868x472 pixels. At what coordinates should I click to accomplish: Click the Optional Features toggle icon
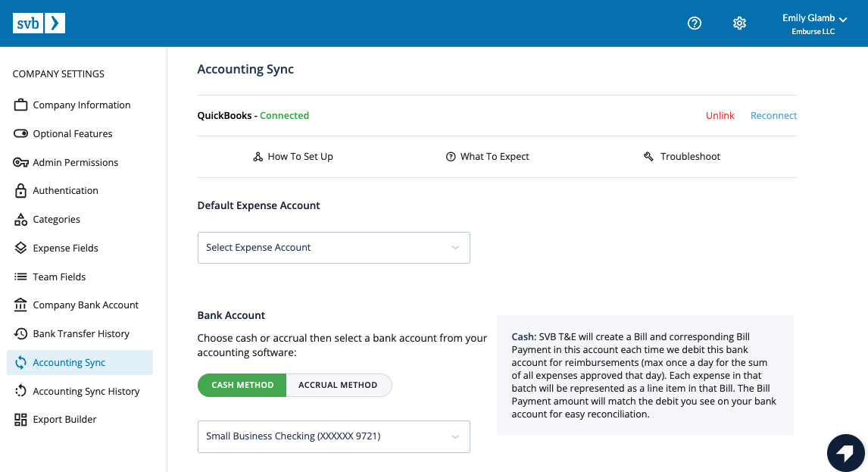20,133
